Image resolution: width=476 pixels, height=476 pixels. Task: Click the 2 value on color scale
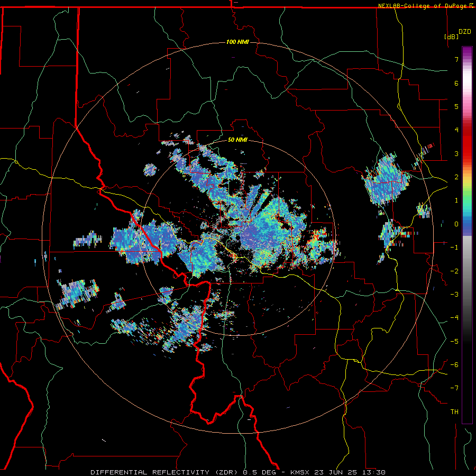click(456, 177)
